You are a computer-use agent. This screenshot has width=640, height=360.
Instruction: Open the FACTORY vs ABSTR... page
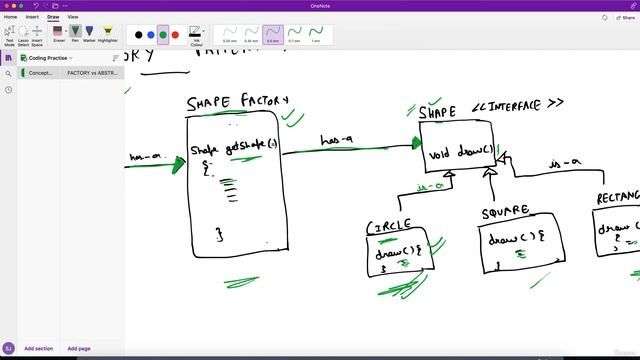point(93,73)
